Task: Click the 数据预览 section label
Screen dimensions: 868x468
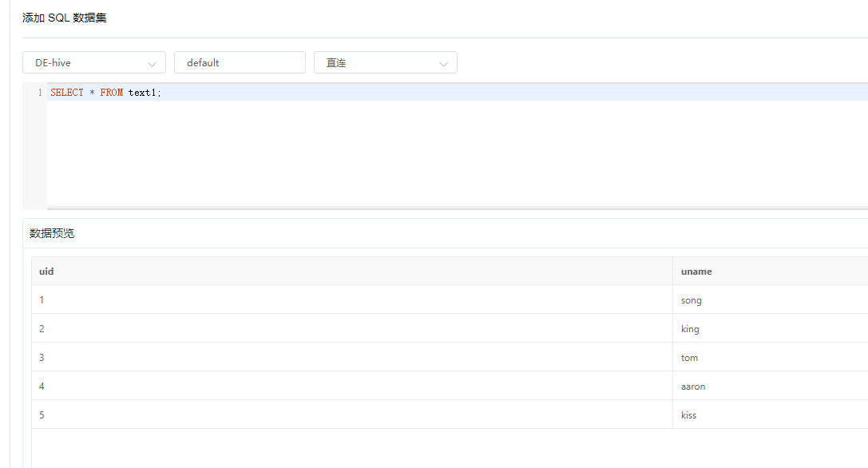Action: coord(51,232)
